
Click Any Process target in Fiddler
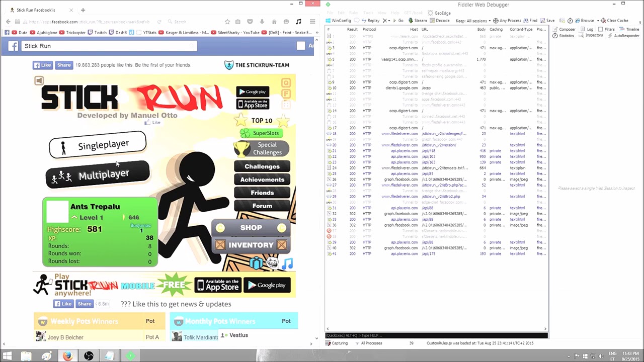point(507,21)
